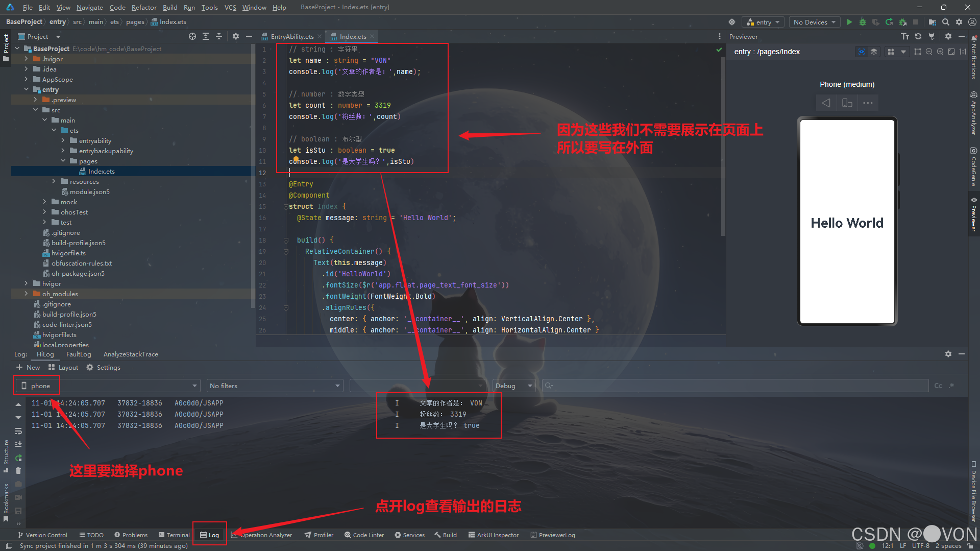Click the Previewer plug icon
Image resolution: width=980 pixels, height=551 pixels.
point(932,36)
